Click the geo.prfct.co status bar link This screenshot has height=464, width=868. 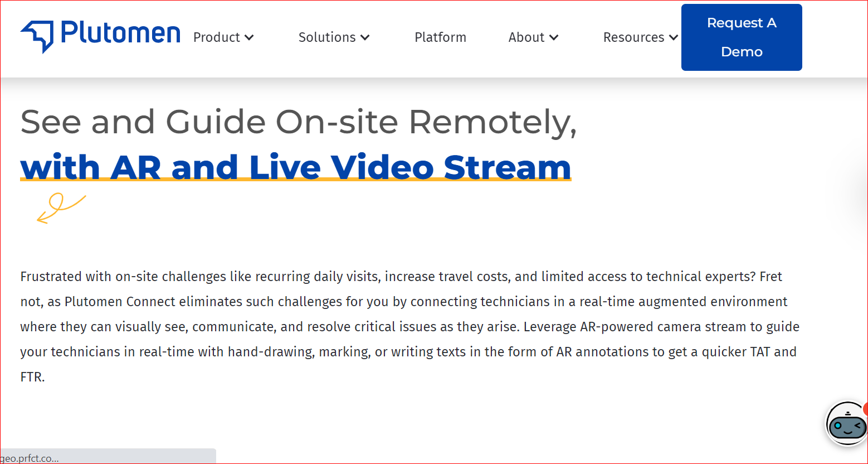31,458
